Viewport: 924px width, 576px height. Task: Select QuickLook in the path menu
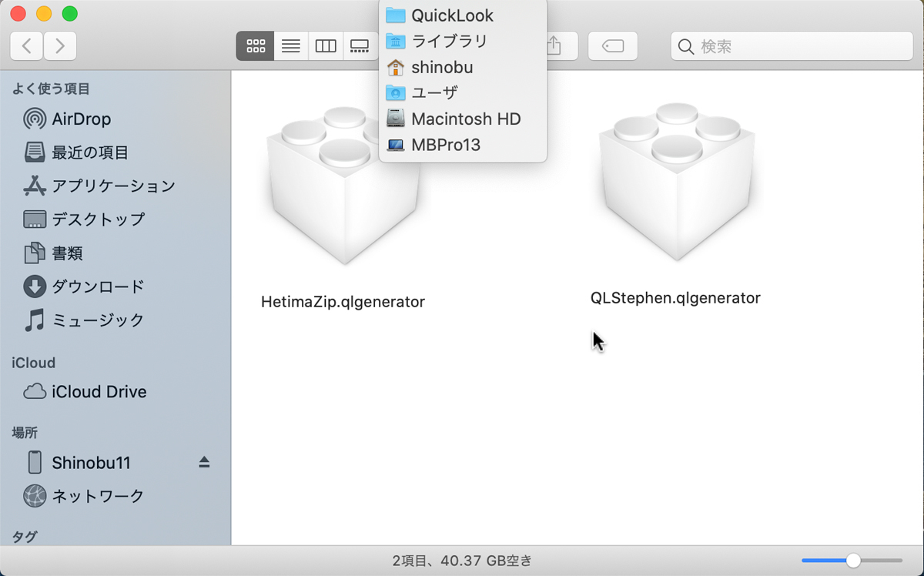coord(463,15)
